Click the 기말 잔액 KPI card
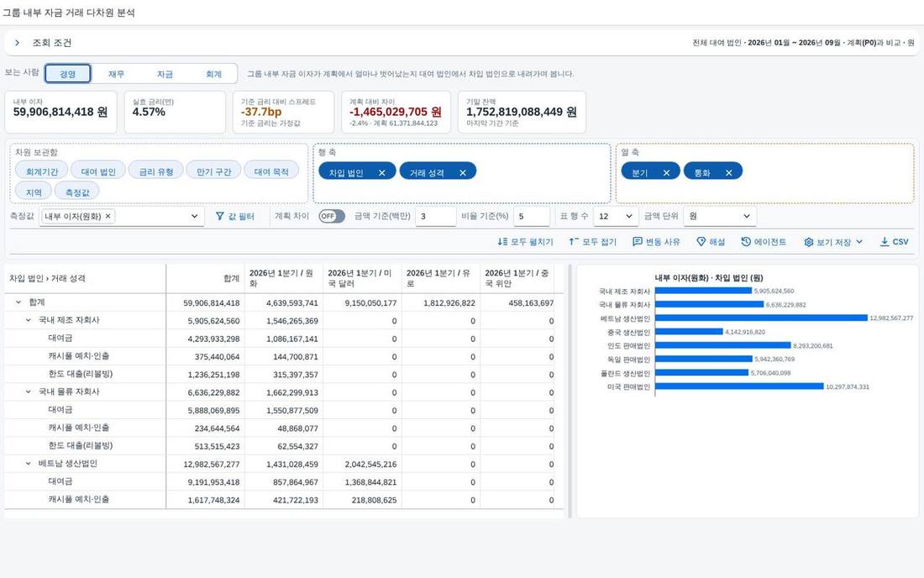Viewport: 924px width, 578px height. [x=522, y=112]
